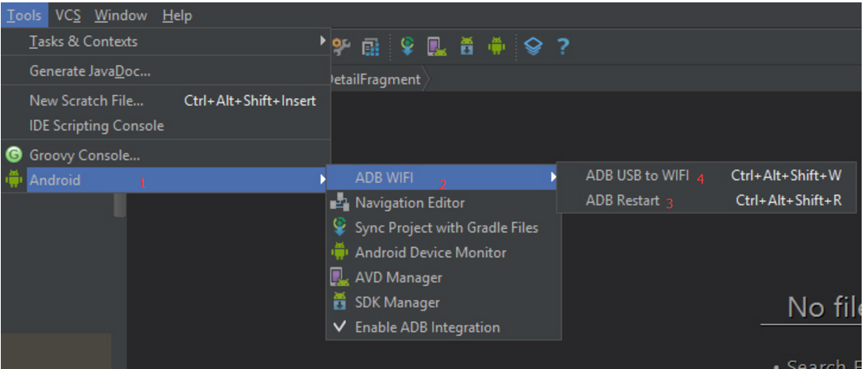Click the blue question mark Help icon
868x369 pixels.
[562, 47]
